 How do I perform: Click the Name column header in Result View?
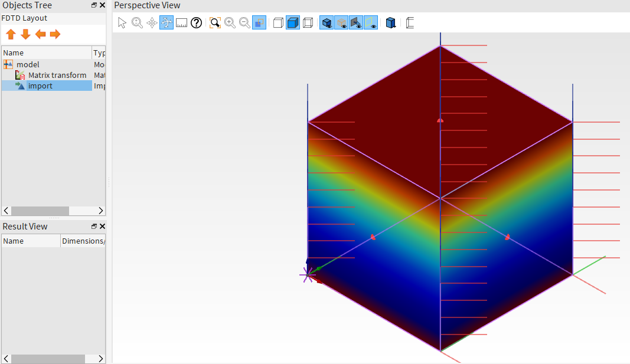[31, 241]
